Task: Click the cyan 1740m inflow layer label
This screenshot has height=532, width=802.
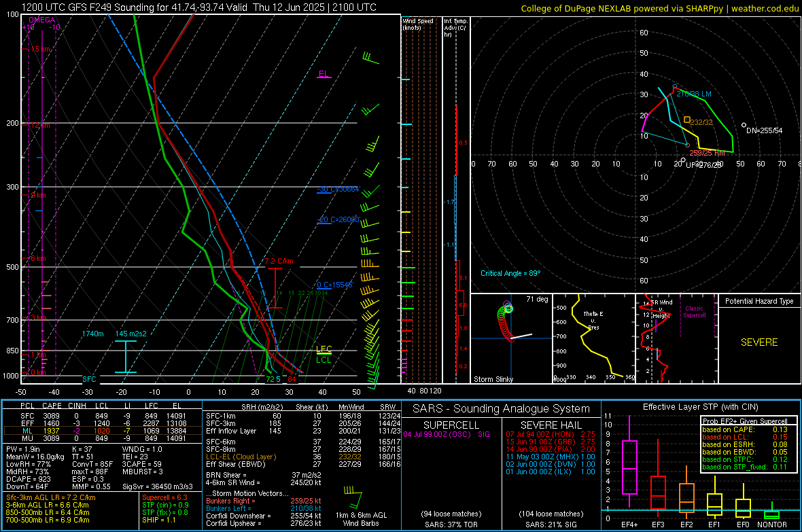Action: click(x=92, y=334)
